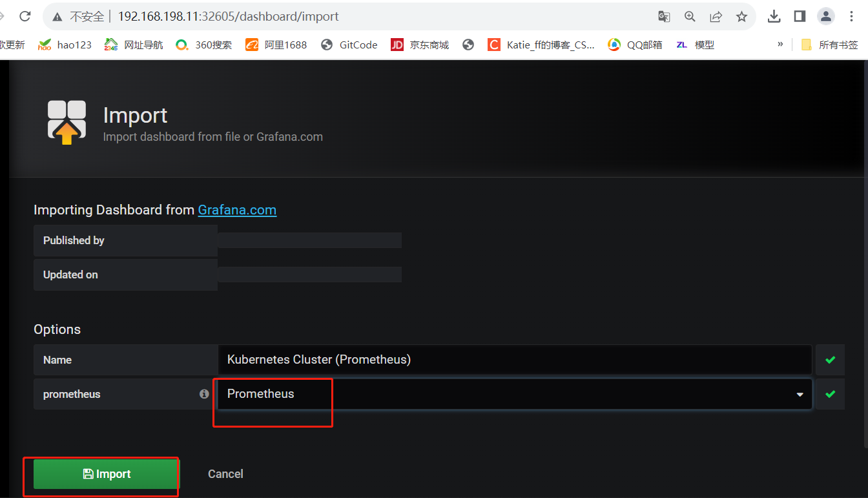Open the 阿里1688 bookmark
The width and height of the screenshot is (868, 498).
click(x=276, y=45)
